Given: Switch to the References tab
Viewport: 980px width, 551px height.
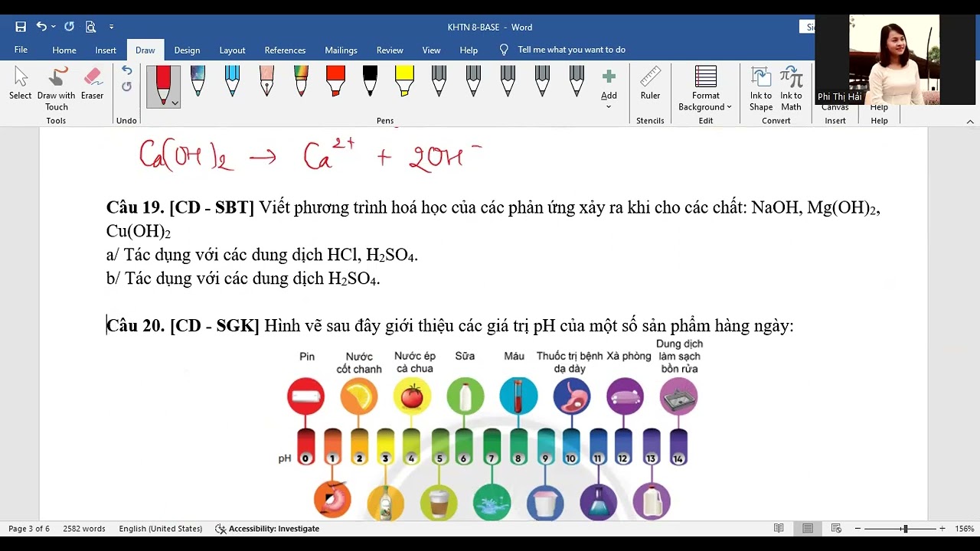Looking at the screenshot, I should tap(285, 50).
